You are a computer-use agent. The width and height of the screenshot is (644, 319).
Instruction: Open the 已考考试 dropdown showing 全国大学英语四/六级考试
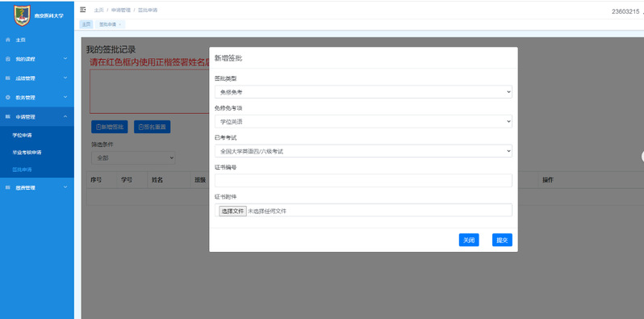(x=363, y=151)
